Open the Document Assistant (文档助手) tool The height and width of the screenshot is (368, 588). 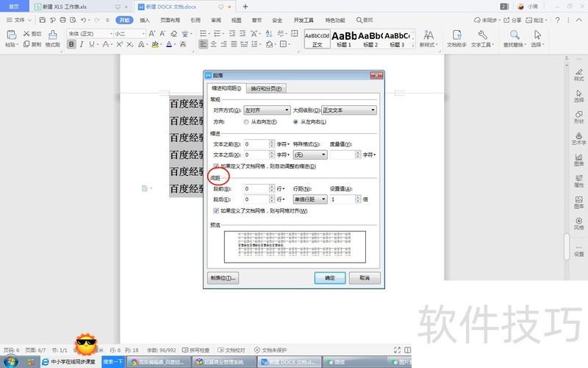(457, 38)
